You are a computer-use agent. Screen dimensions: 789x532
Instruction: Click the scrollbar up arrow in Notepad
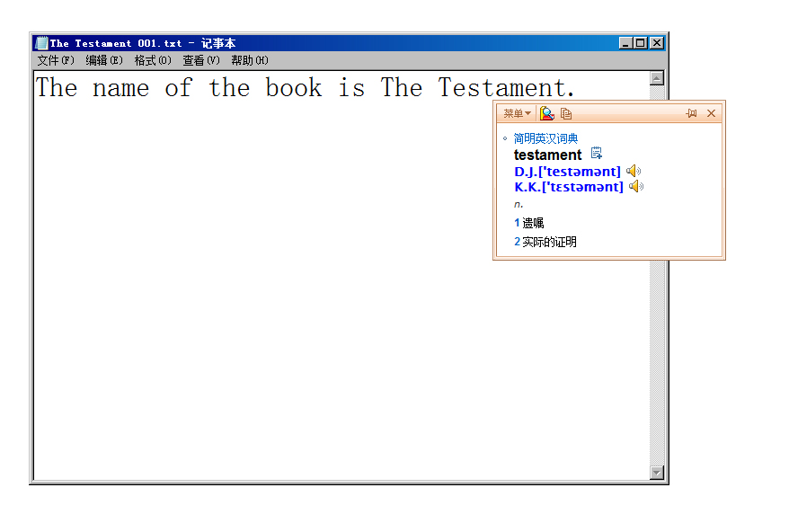click(656, 78)
